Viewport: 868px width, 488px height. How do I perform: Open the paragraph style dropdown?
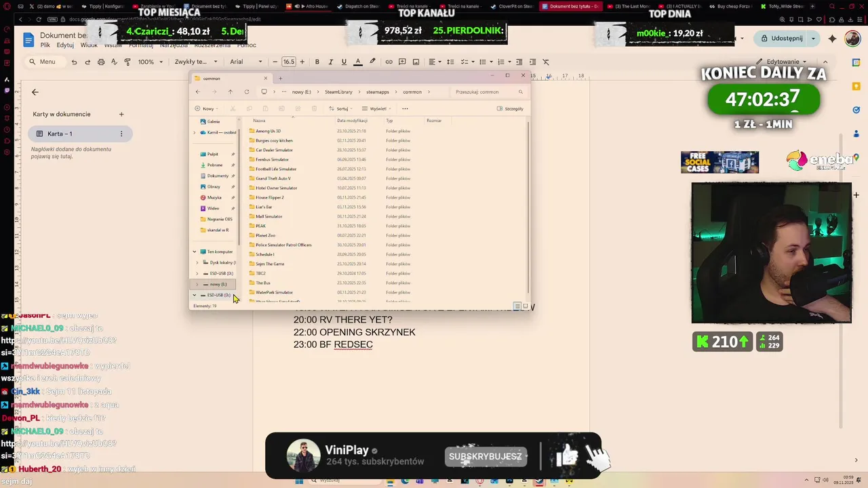(x=195, y=62)
